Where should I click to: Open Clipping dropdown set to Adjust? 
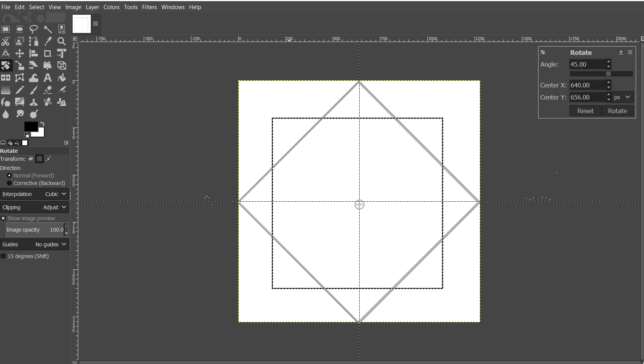(x=34, y=207)
